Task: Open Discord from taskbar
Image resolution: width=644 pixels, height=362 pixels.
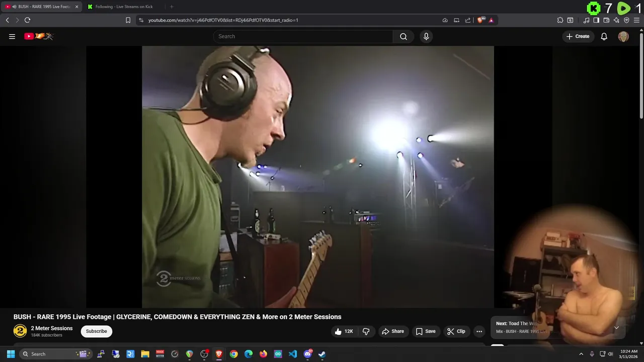Action: coord(307,354)
